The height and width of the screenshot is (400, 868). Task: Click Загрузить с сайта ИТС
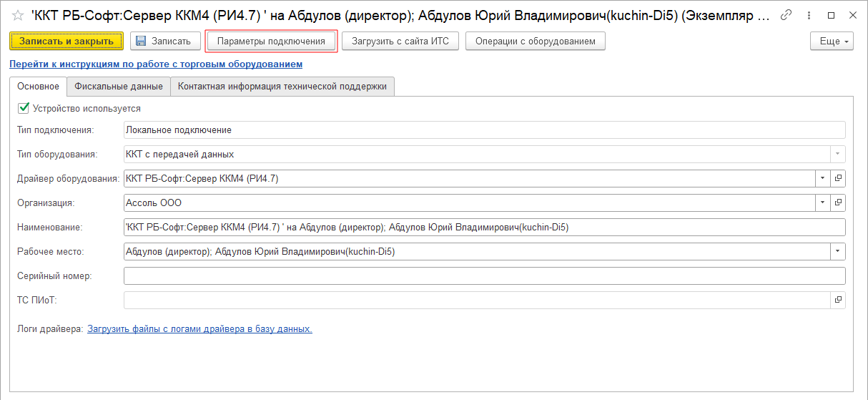(x=400, y=42)
